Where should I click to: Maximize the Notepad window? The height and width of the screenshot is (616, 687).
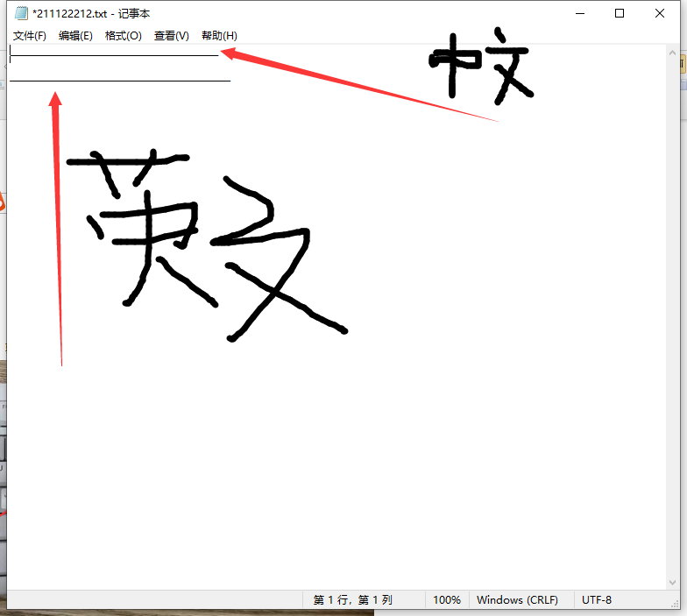point(620,13)
